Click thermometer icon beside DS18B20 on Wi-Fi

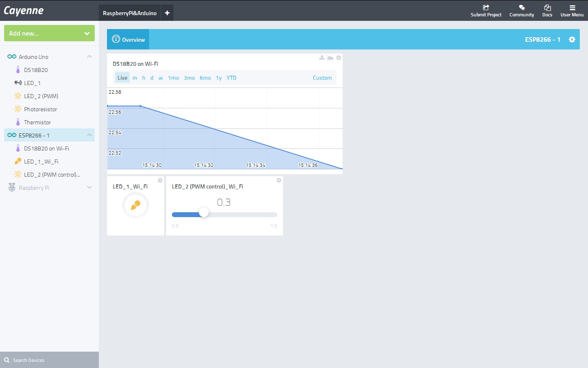18,148
